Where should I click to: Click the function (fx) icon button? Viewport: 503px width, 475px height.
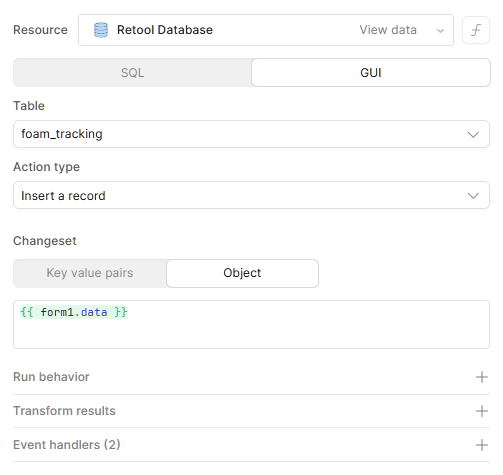click(x=476, y=30)
